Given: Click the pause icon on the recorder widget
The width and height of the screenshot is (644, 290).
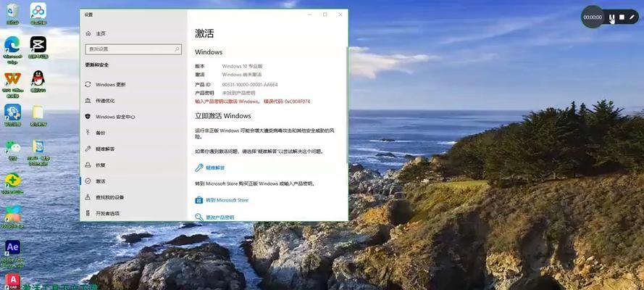Looking at the screenshot, I should point(611,17).
